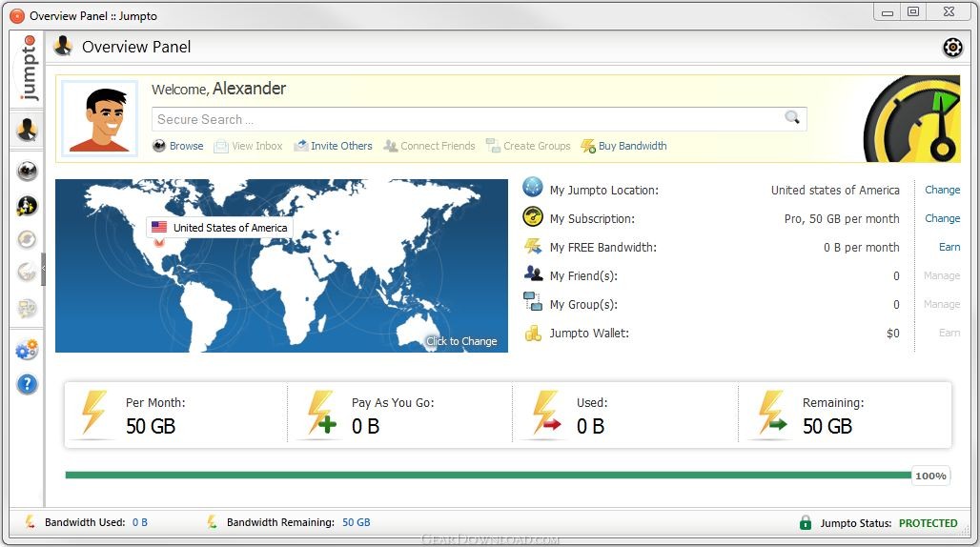Image resolution: width=980 pixels, height=547 pixels.
Task: Click the Remaining bandwidth lightning icon
Action: (x=772, y=412)
